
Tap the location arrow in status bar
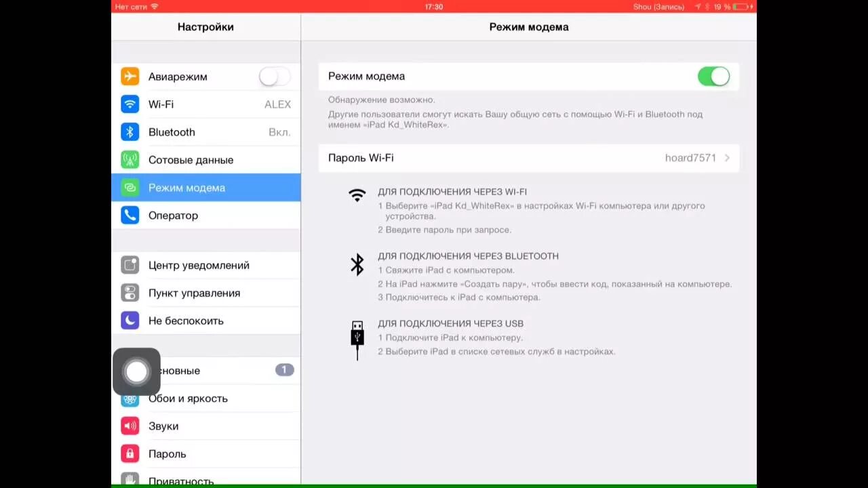[x=698, y=7]
